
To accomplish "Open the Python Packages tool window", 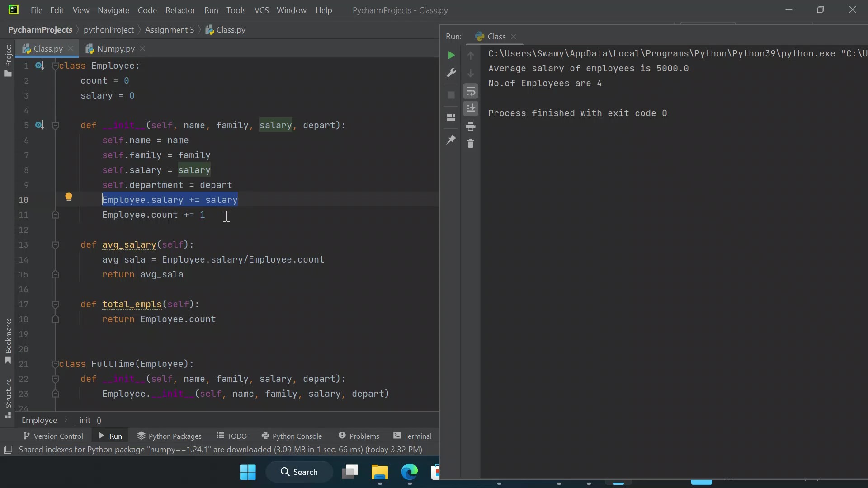I will tap(170, 436).
